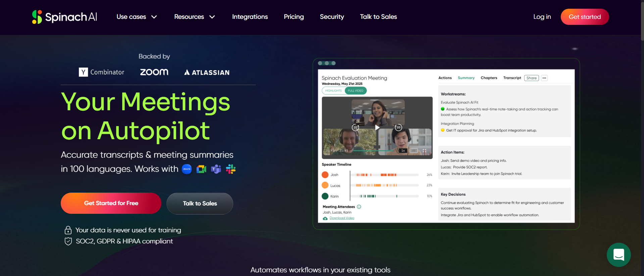Click Talk to Sales in the navigation bar
This screenshot has height=276, width=644.
click(379, 17)
